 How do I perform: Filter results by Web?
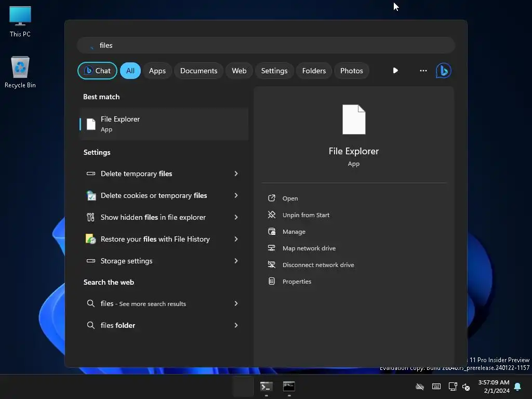239,71
